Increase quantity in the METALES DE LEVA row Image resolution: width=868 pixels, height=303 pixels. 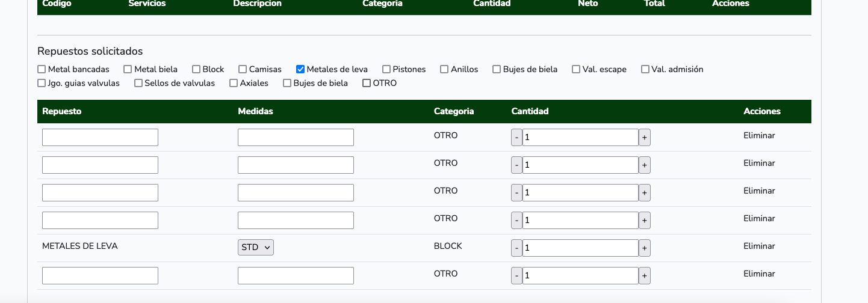[644, 248]
